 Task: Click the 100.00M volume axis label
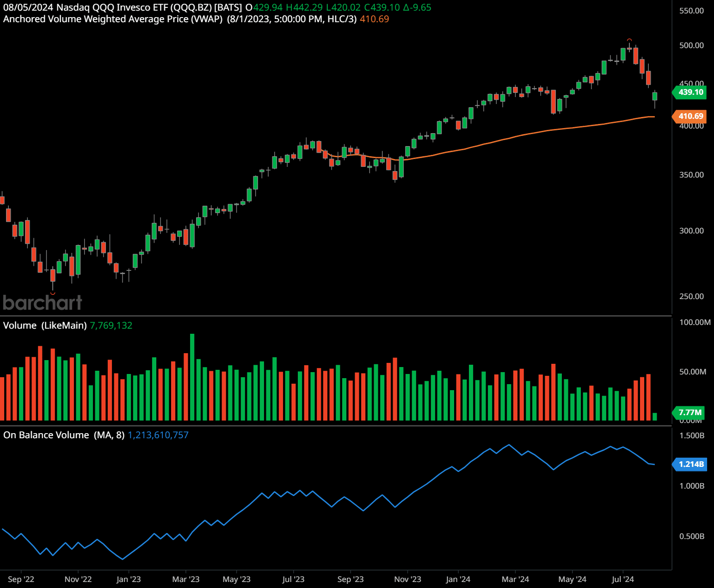click(x=695, y=322)
